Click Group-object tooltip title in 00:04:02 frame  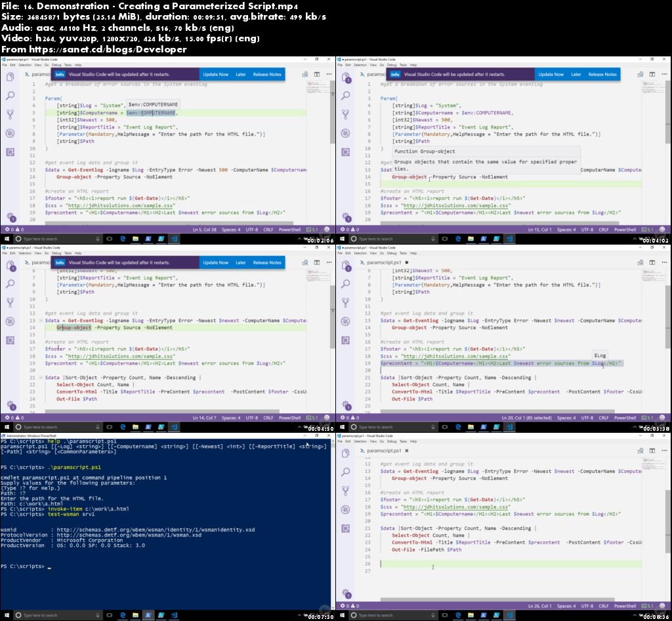point(425,151)
